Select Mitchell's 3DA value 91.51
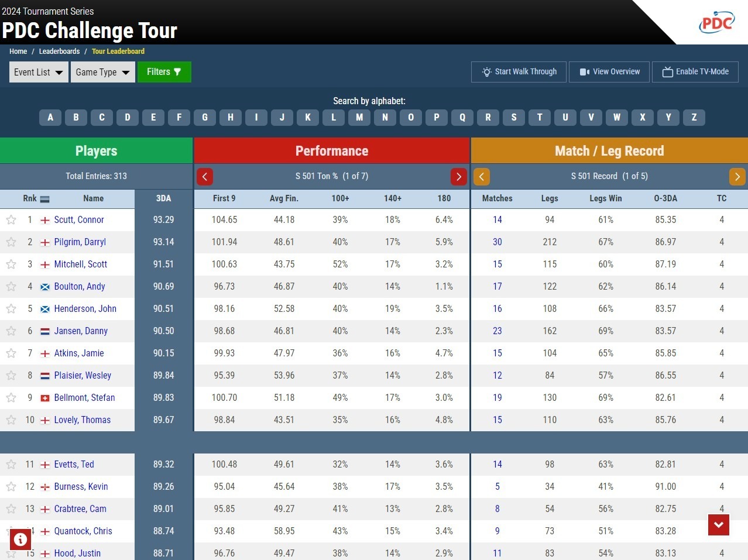This screenshot has width=748, height=560. 163,264
